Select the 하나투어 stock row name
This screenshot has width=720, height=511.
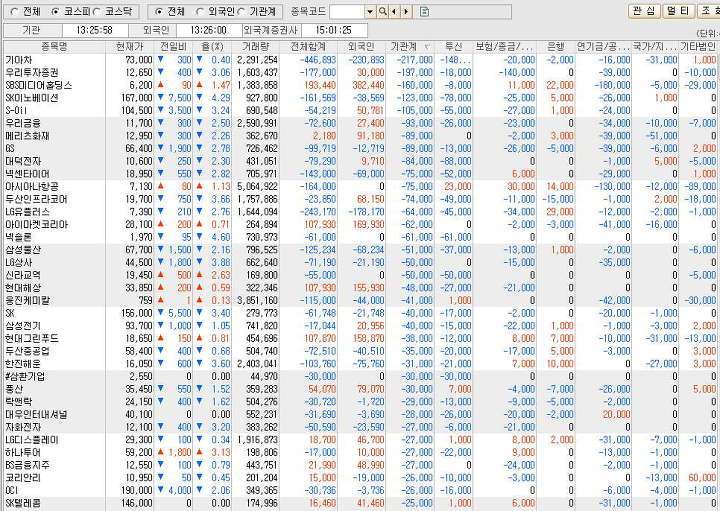tap(23, 452)
